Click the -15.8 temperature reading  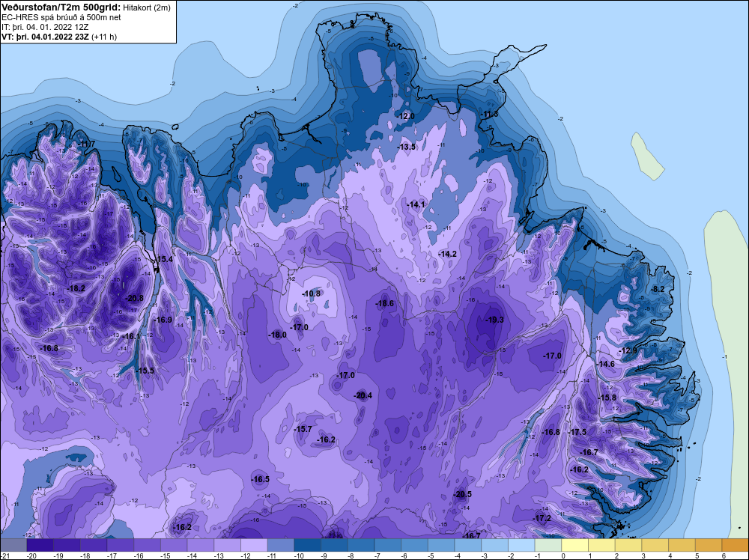607,398
